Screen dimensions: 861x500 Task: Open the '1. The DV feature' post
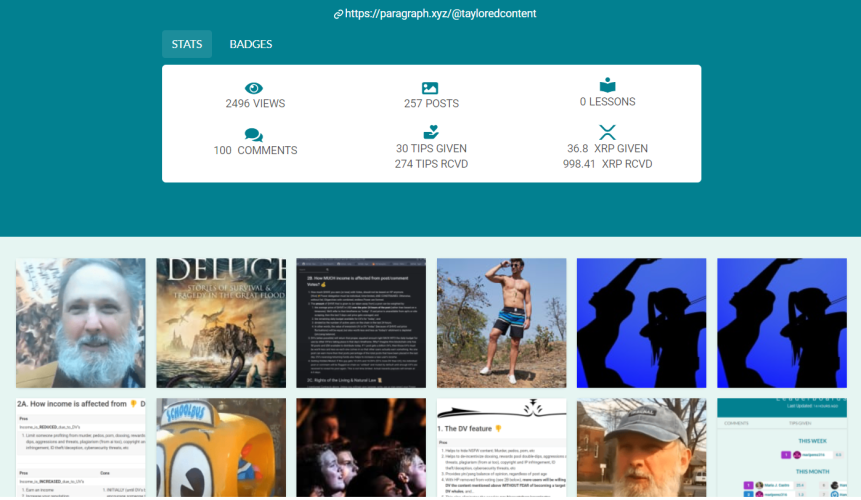click(x=501, y=448)
